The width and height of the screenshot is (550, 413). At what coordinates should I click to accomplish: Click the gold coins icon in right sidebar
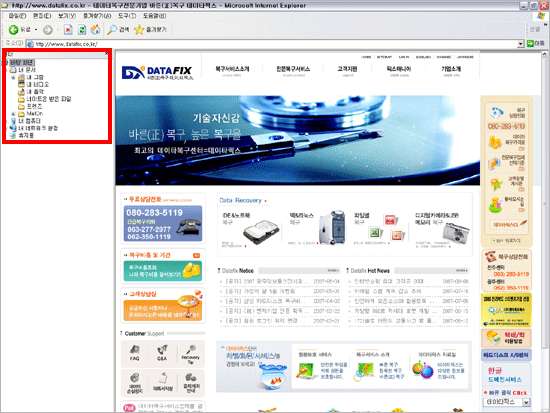click(x=495, y=142)
